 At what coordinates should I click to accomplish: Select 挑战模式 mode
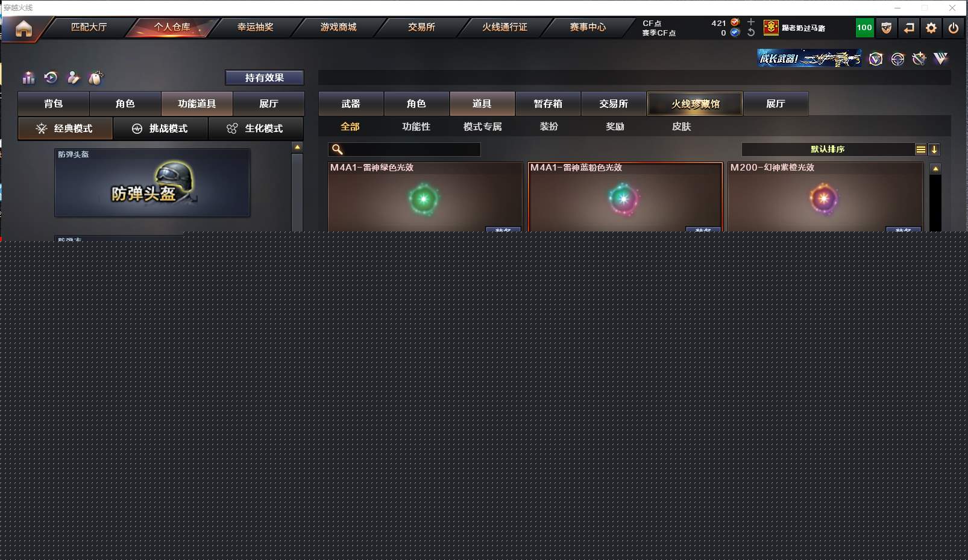[x=160, y=128]
